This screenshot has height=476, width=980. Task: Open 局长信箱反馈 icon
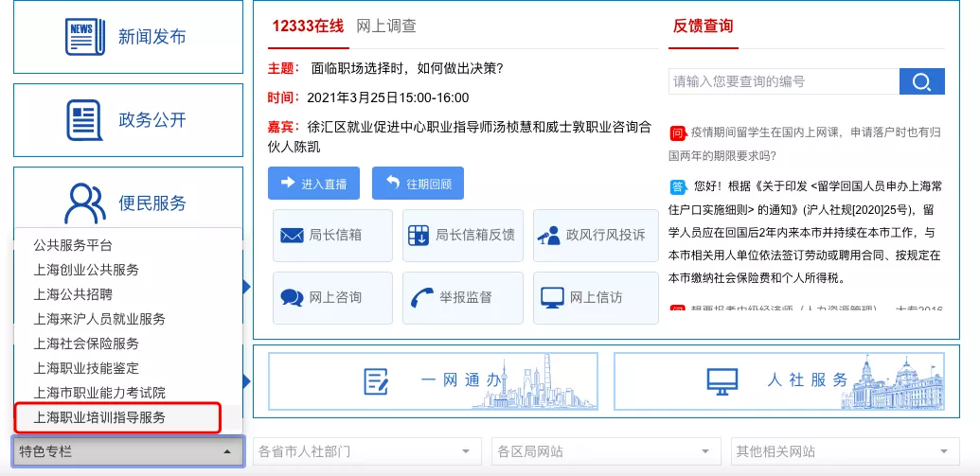(418, 236)
